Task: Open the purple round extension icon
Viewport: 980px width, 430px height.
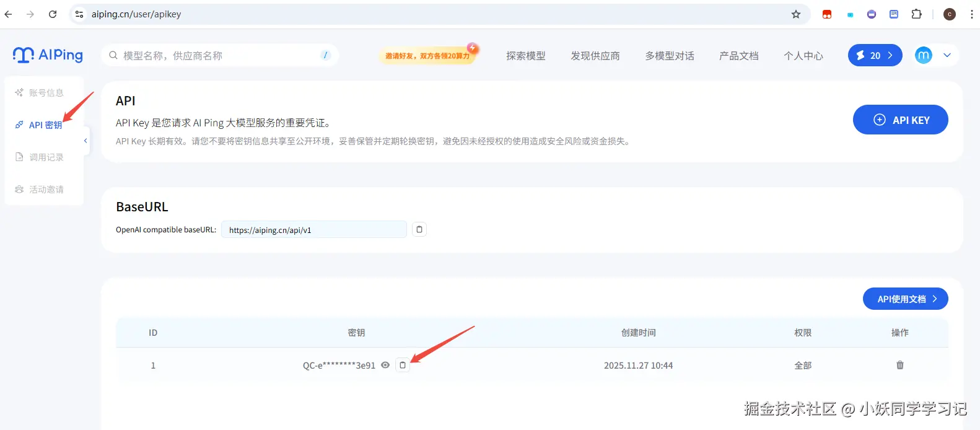Action: tap(872, 14)
